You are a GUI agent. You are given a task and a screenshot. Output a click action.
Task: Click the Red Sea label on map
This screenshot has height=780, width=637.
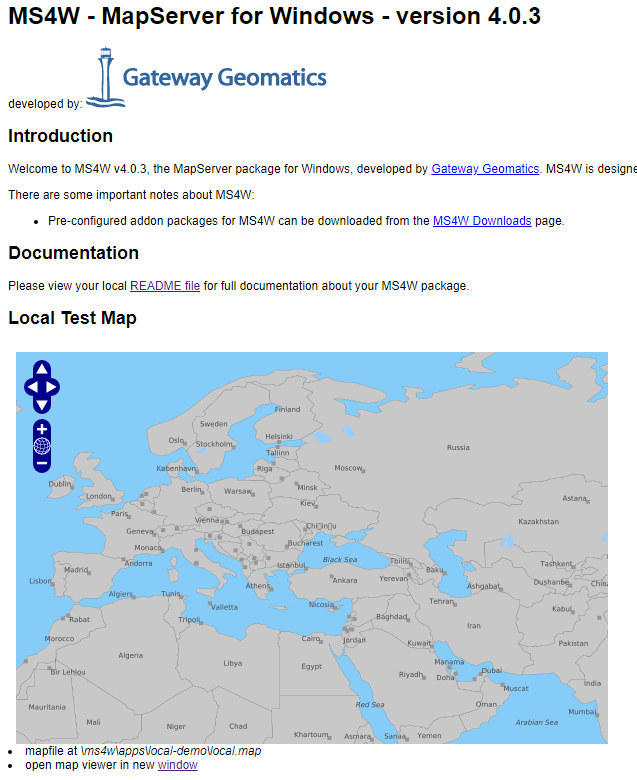tap(369, 705)
